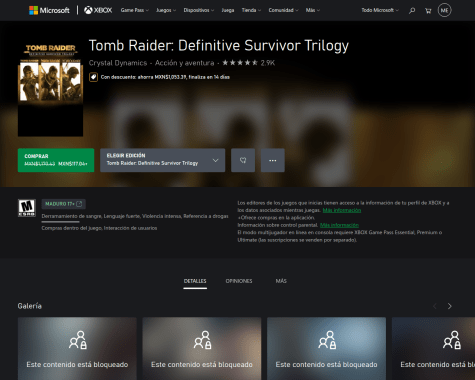Open the shopping cart icon

click(x=428, y=11)
